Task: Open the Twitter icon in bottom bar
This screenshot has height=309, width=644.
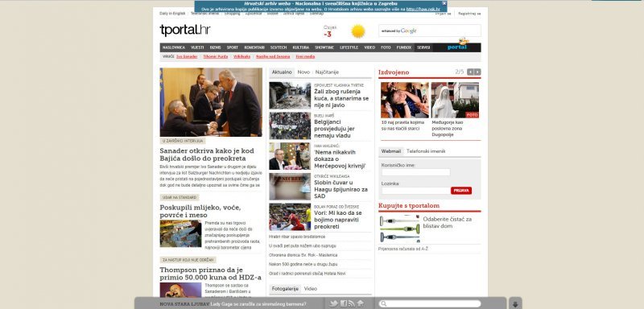Action: [334, 303]
